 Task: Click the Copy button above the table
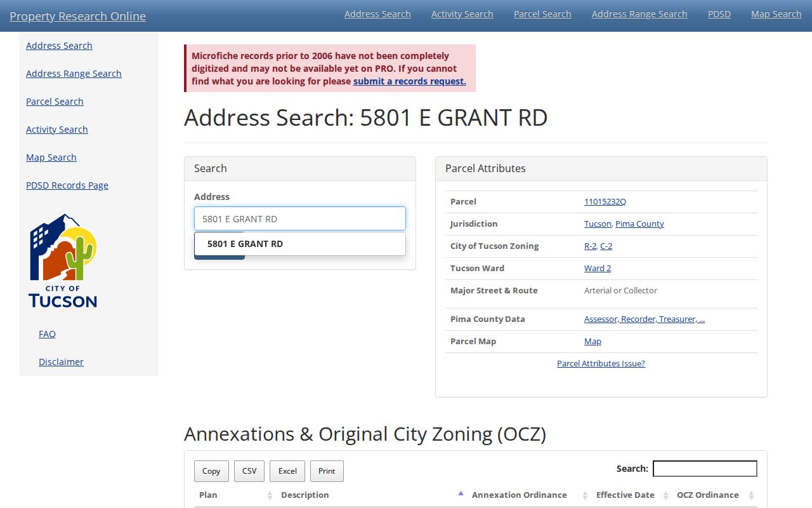(211, 471)
